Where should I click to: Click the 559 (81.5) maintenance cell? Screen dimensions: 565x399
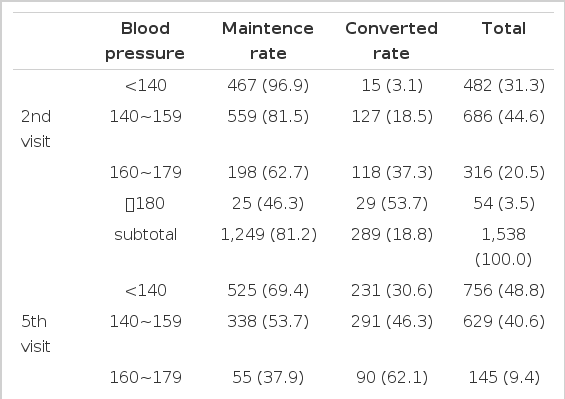268,116
